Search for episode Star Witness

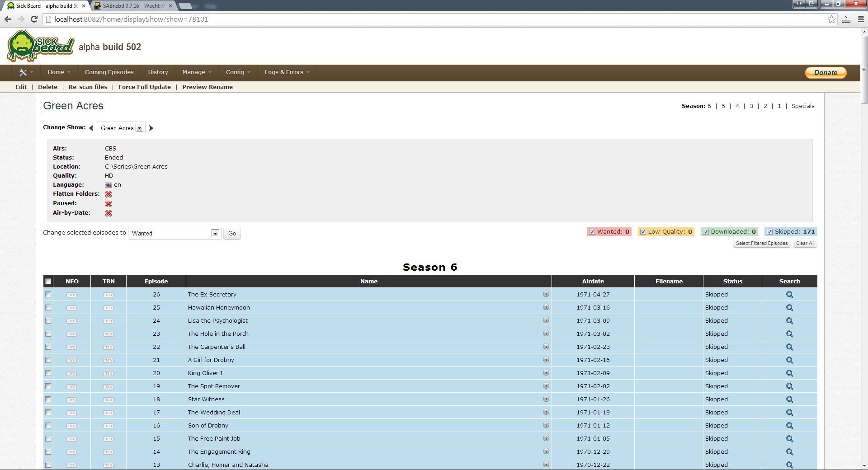point(789,399)
